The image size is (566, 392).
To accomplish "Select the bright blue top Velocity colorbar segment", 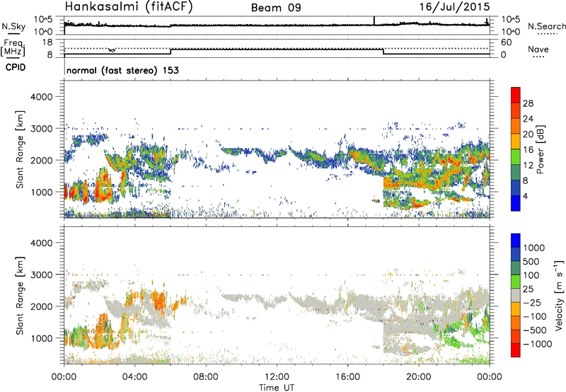I will coord(516,241).
